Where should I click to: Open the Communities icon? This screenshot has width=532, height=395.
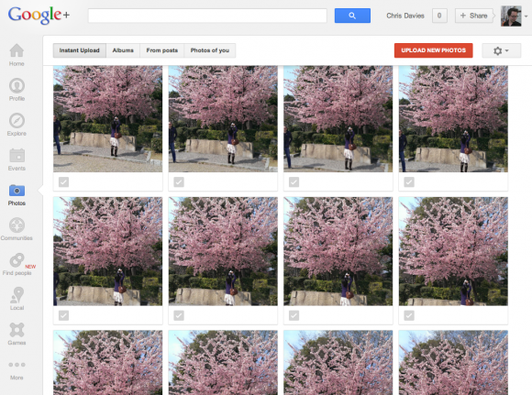[17, 225]
